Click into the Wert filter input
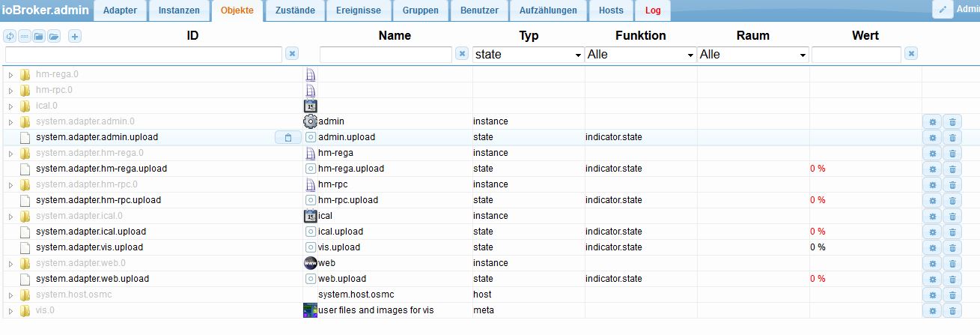The height and width of the screenshot is (335, 980). pyautogui.click(x=856, y=55)
